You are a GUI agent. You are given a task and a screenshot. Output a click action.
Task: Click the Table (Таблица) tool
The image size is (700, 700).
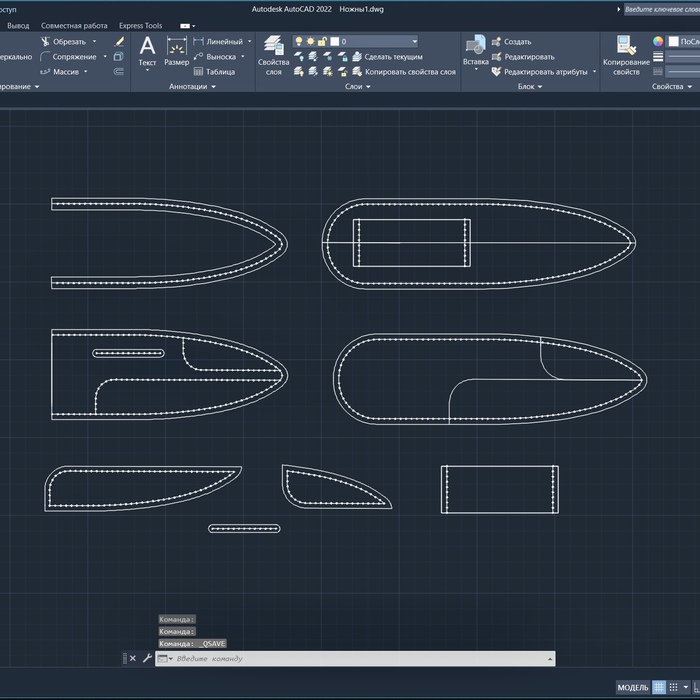[198, 72]
